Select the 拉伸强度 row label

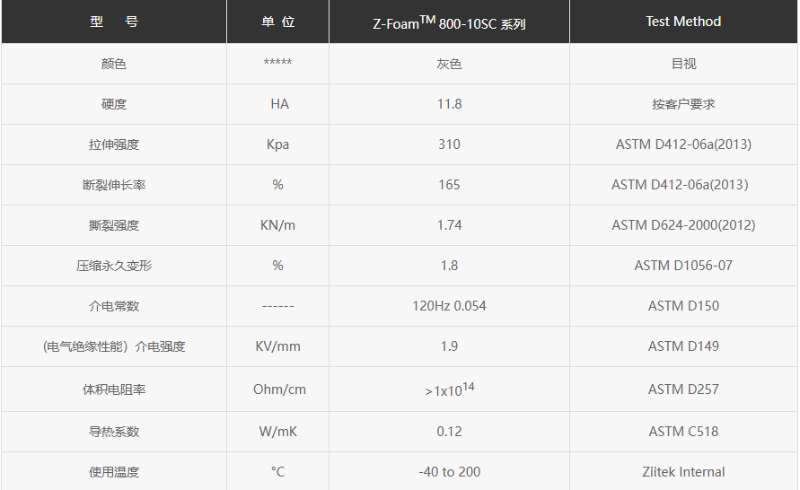[x=114, y=144]
